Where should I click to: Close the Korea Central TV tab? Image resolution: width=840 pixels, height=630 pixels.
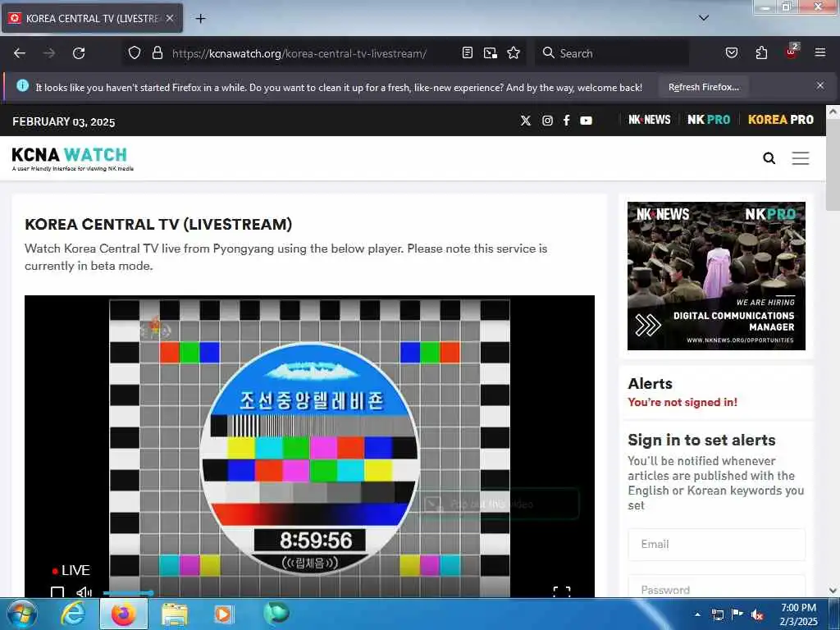170,18
